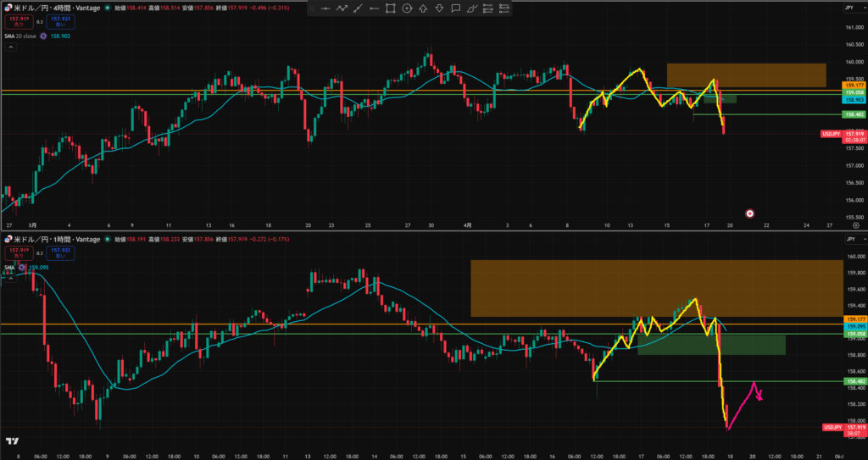Select the zigzag path drawing tool
Screen dimensions: 868x460
coord(342,8)
